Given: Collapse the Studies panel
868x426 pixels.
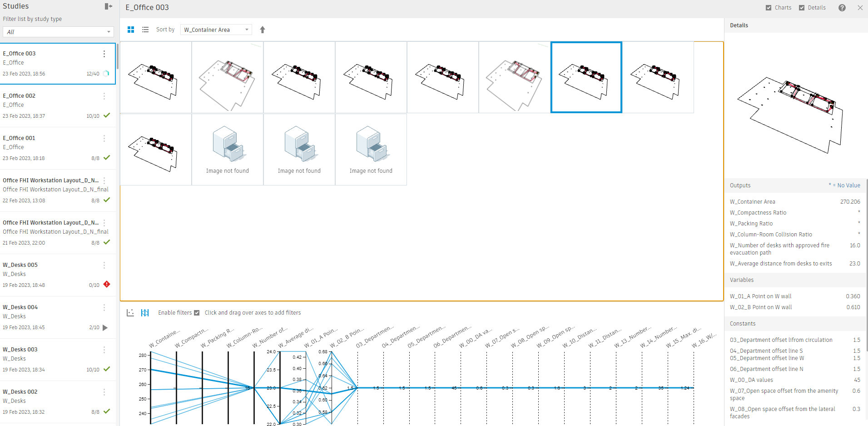Looking at the screenshot, I should point(108,6).
